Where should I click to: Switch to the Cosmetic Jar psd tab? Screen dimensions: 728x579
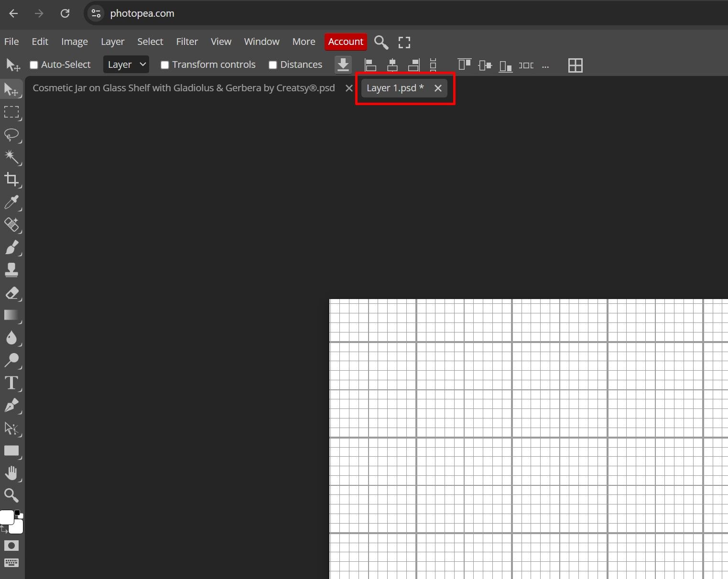(184, 88)
